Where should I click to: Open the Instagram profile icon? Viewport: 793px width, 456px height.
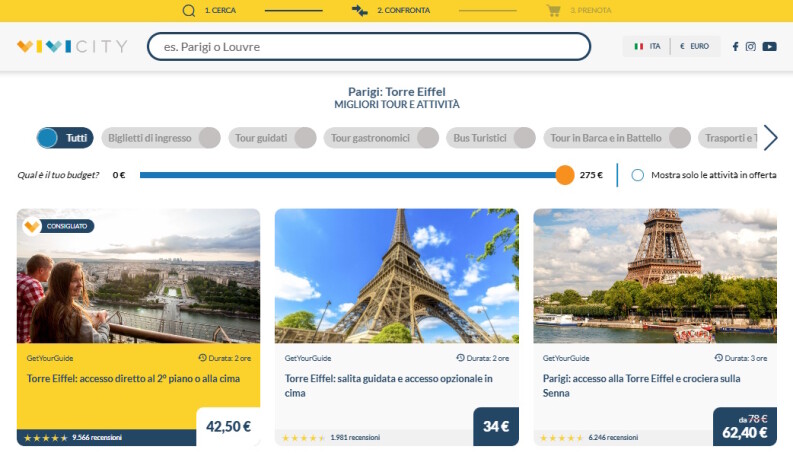pos(751,47)
